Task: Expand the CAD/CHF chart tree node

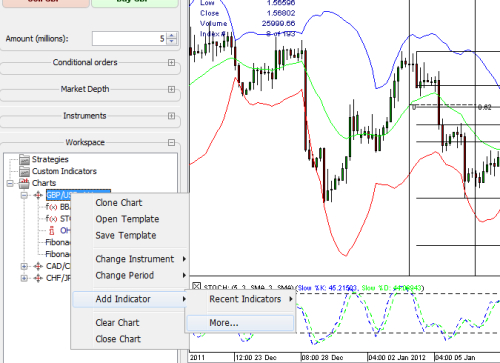Action: [x=24, y=266]
